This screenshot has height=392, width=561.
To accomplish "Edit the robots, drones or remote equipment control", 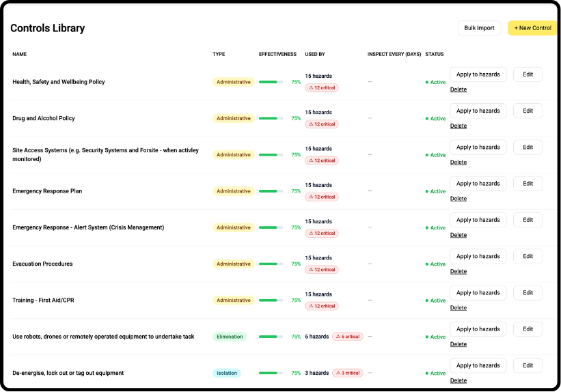I will pyautogui.click(x=528, y=329).
